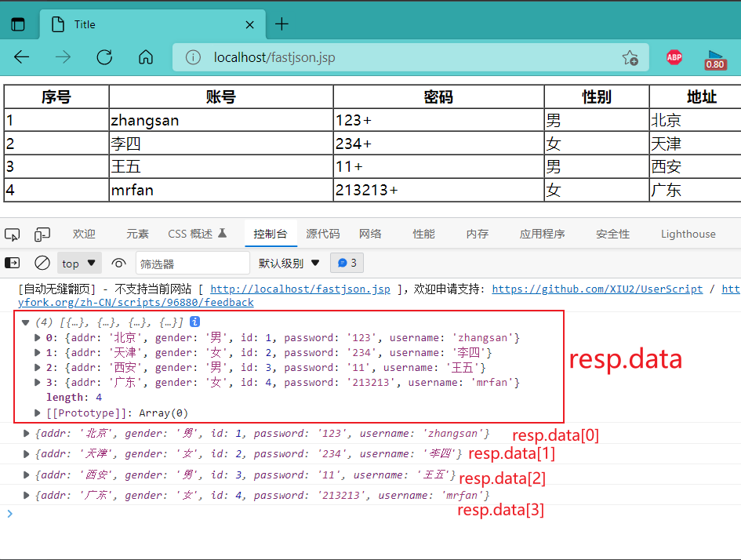The image size is (741, 560).
Task: Collapse the (4) array log entry
Action: [26, 323]
